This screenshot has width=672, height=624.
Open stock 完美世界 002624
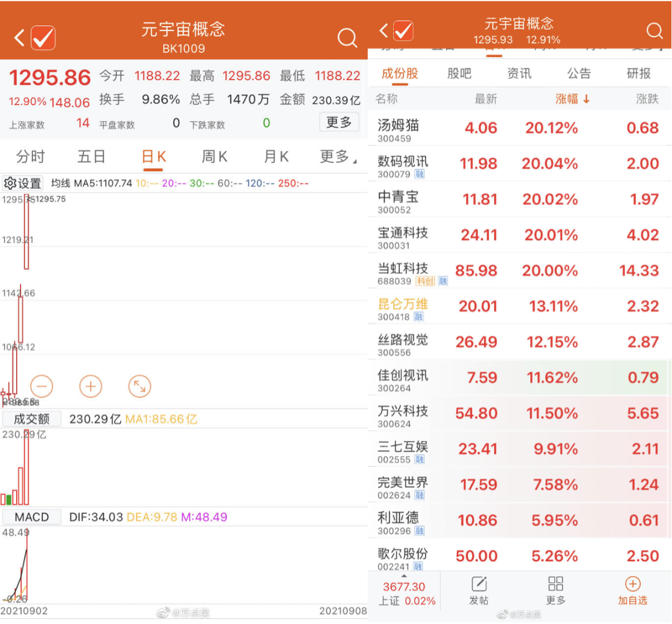(x=520, y=484)
